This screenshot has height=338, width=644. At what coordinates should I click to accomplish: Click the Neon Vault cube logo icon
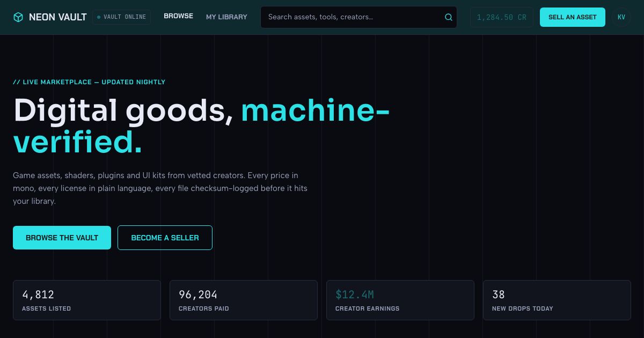tap(18, 17)
